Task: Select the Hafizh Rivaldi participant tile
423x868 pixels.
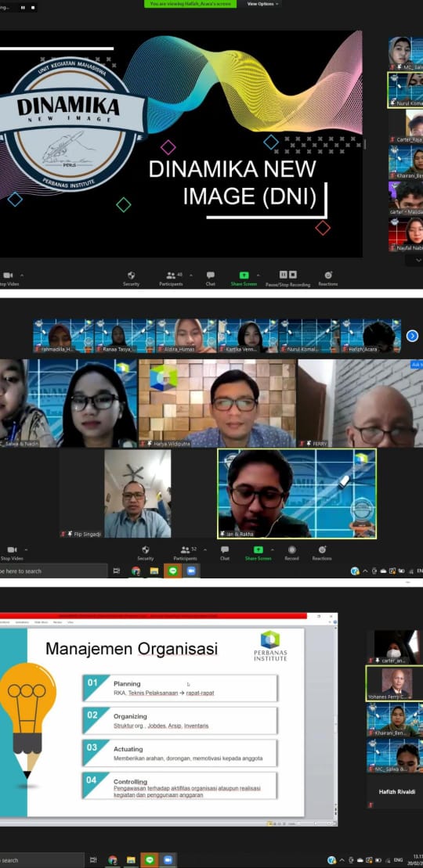Action: (396, 791)
